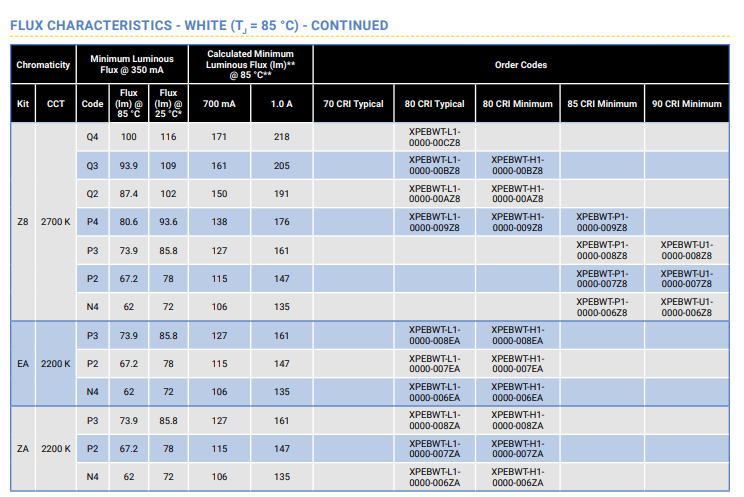Click order code XPEBWT-U1-0000-007Z8
Image resolution: width=744 pixels, height=497 pixels.
click(x=687, y=279)
